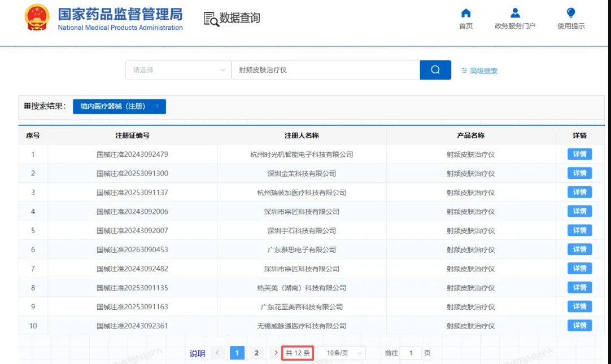Click the magnifying glass search button
The width and height of the screenshot is (611, 364).
coord(435,70)
